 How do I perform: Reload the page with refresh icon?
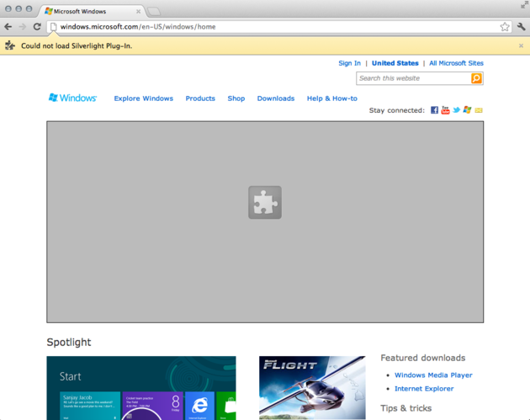pos(37,26)
